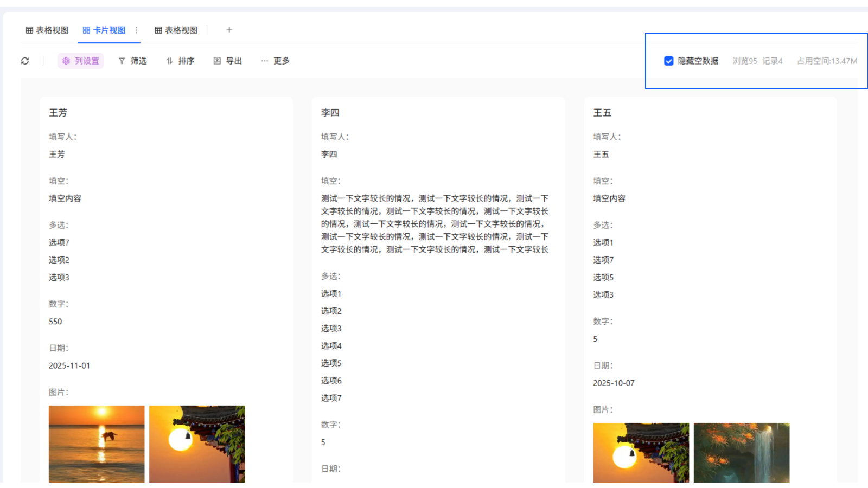Click the 排序 sort icon
Screen dimensions: 868x488
169,61
